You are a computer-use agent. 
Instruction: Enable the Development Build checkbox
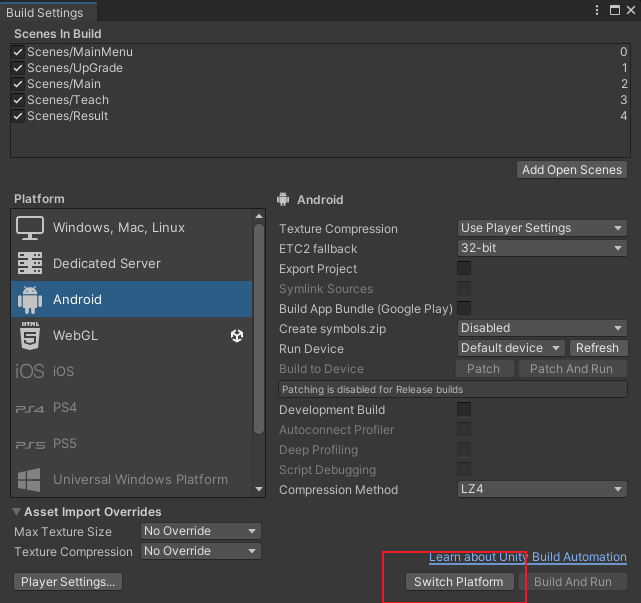pos(464,409)
